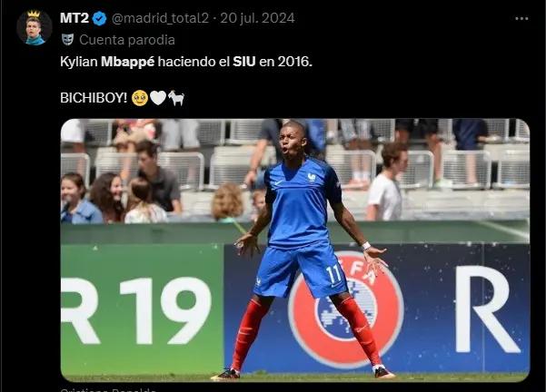Click the bold SIU word in tweet
This screenshot has width=546, height=392.
[x=244, y=62]
